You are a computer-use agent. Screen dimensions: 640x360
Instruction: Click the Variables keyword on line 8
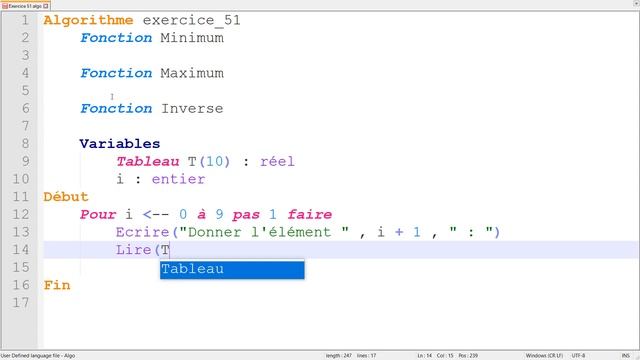click(120, 144)
